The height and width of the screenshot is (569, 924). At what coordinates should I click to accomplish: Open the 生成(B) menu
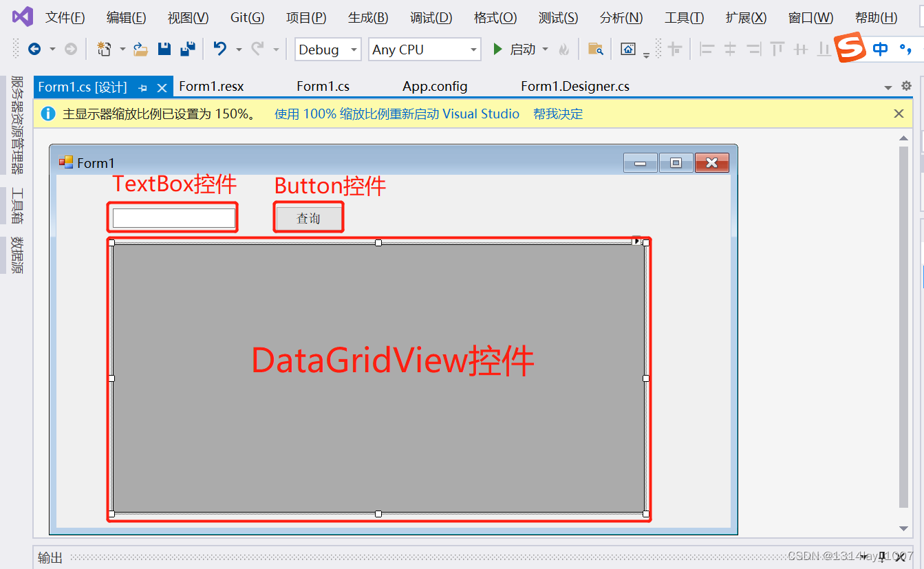pyautogui.click(x=368, y=18)
